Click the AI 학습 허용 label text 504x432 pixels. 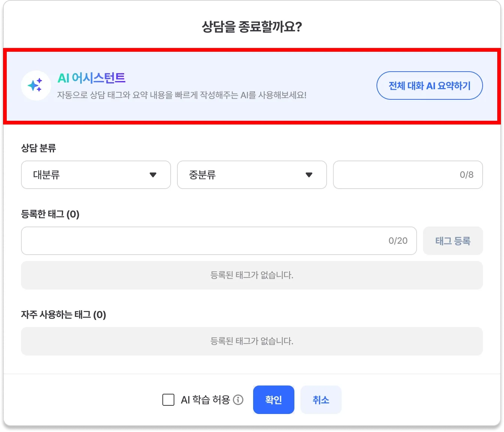click(205, 400)
